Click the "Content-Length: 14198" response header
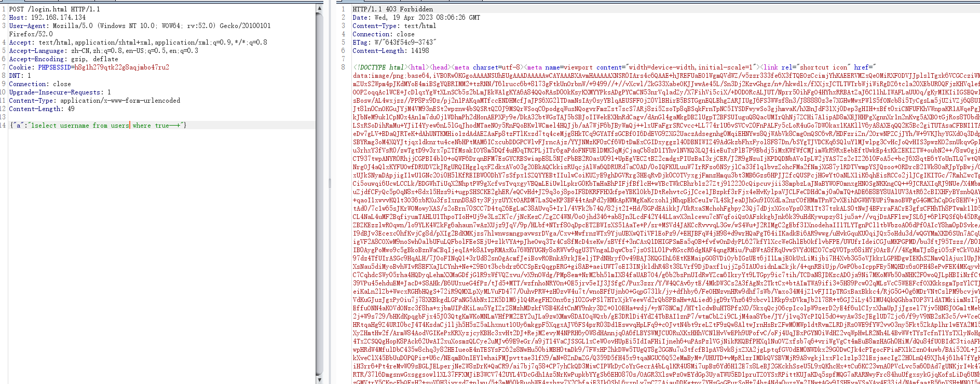 click(391, 50)
